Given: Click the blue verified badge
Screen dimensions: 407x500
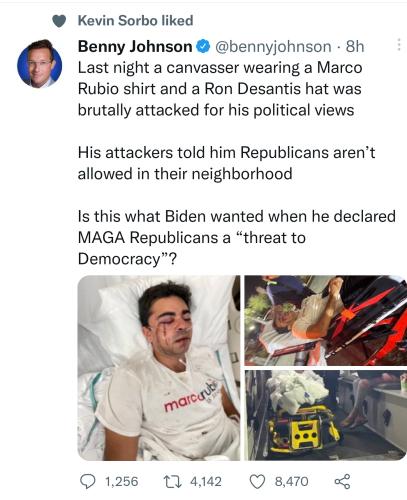Looking at the screenshot, I should (203, 46).
